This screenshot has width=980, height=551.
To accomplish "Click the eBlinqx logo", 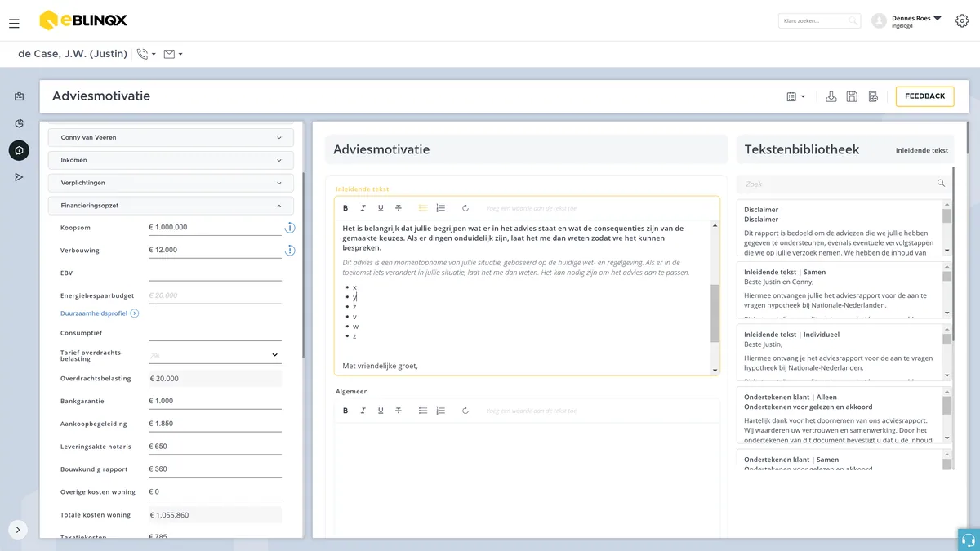I will click(83, 20).
